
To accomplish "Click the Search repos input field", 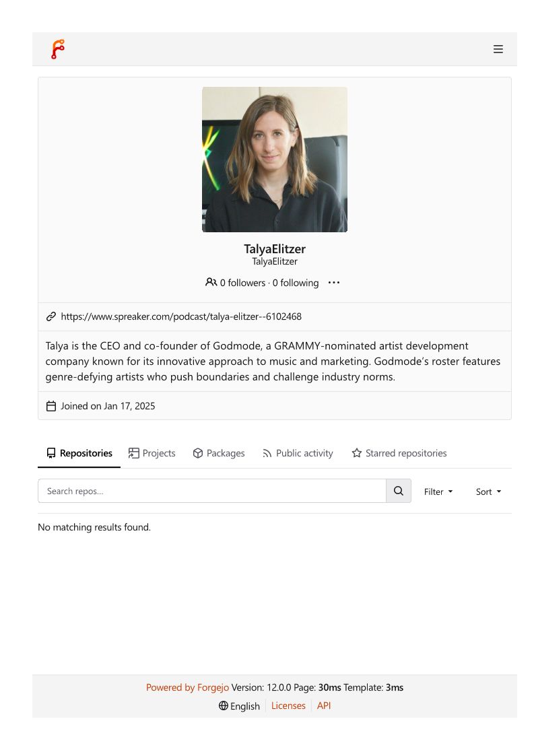I will coord(212,491).
